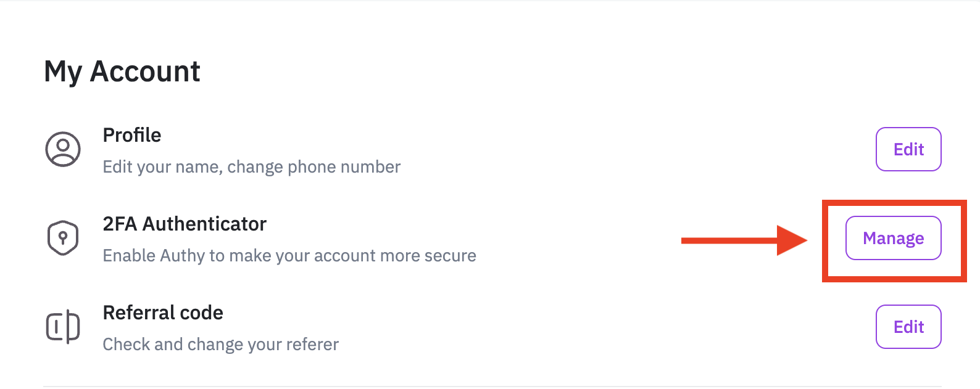Click the "Check and change your referer" text
This screenshot has height=389, width=980.
[x=220, y=344]
